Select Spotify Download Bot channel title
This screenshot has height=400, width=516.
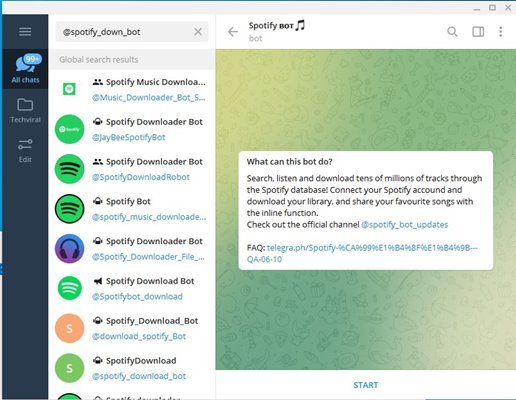[150, 281]
